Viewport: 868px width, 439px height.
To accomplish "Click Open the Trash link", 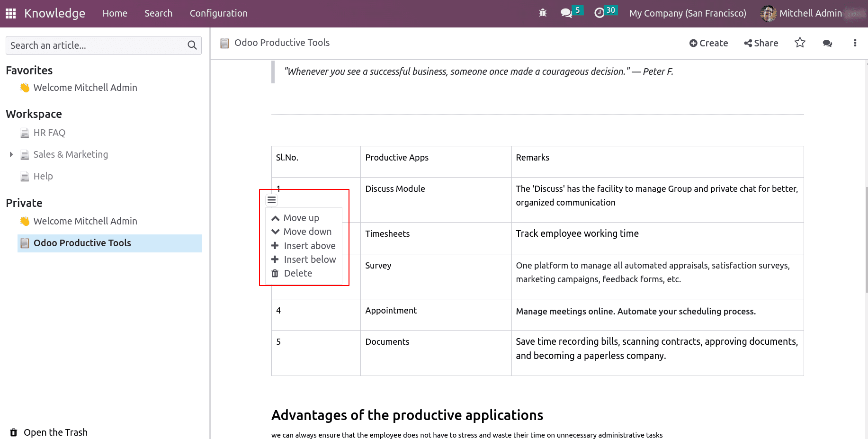I will pyautogui.click(x=55, y=432).
